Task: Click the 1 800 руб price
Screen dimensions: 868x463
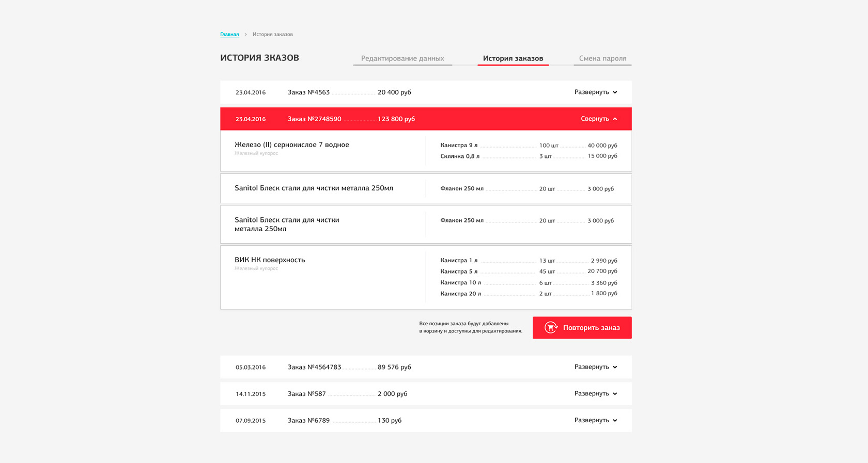Action: pos(604,293)
